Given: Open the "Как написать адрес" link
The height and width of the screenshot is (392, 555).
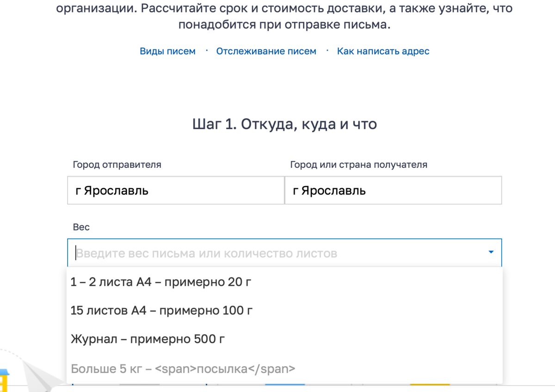Looking at the screenshot, I should (x=383, y=51).
